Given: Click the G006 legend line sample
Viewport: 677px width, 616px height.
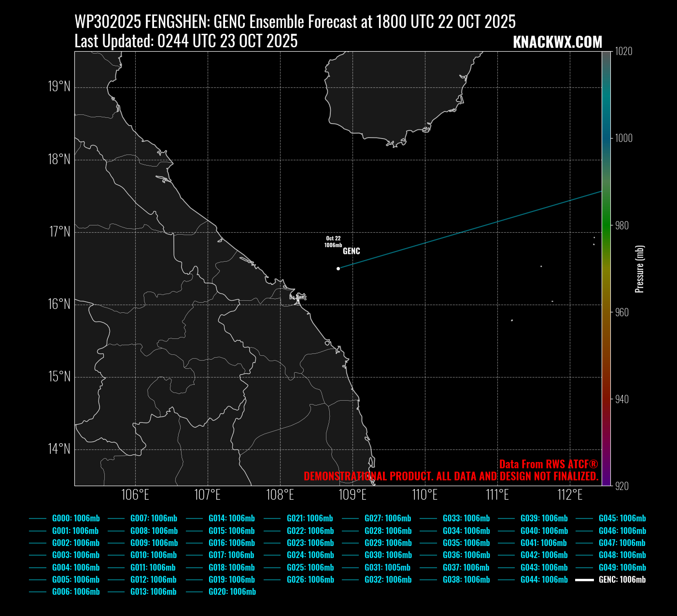Looking at the screenshot, I should pos(37,592).
